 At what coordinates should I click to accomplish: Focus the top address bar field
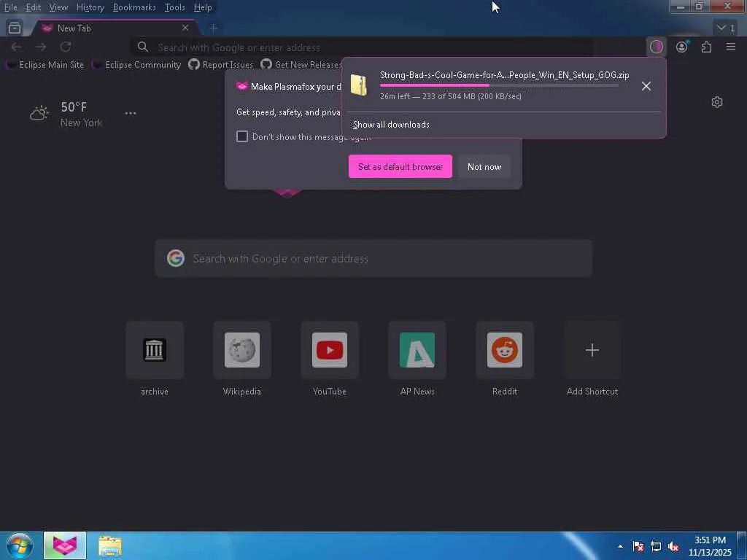(362, 47)
